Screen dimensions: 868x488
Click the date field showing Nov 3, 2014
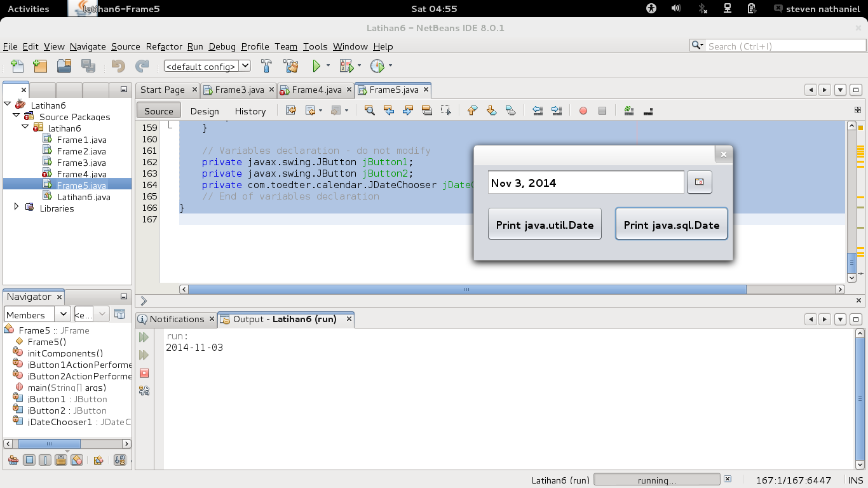pyautogui.click(x=585, y=182)
